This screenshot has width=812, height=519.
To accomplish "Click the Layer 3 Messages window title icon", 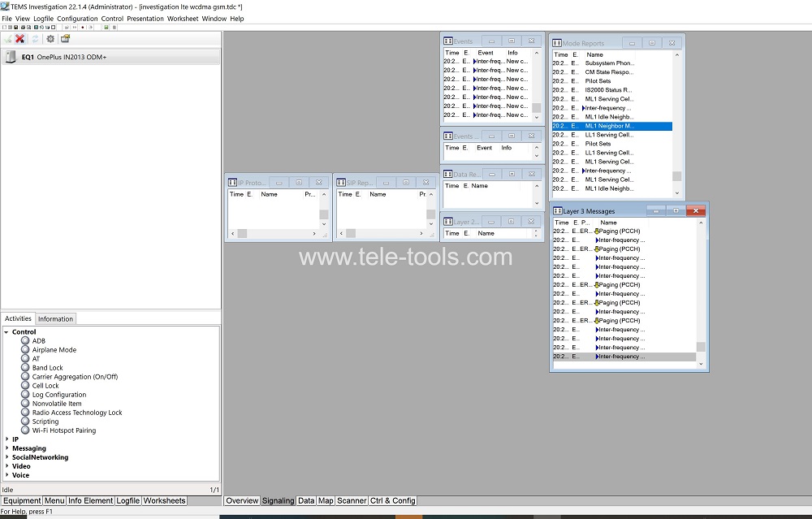I will click(557, 211).
